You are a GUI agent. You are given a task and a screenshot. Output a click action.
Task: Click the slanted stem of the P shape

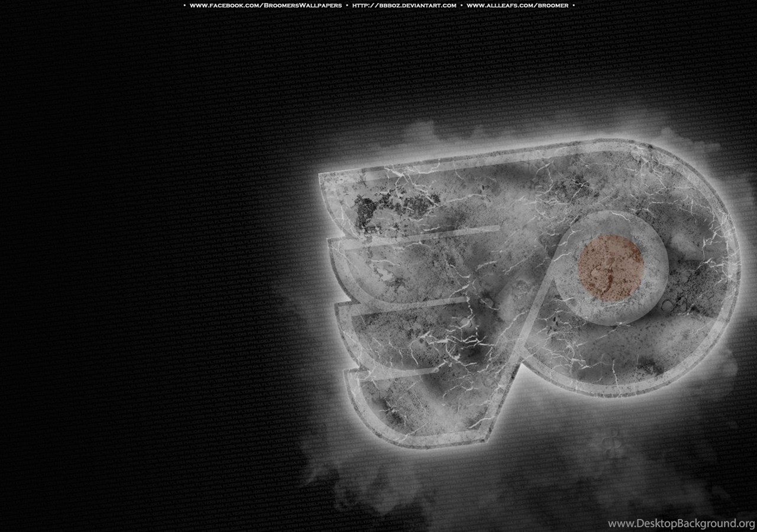(520, 343)
